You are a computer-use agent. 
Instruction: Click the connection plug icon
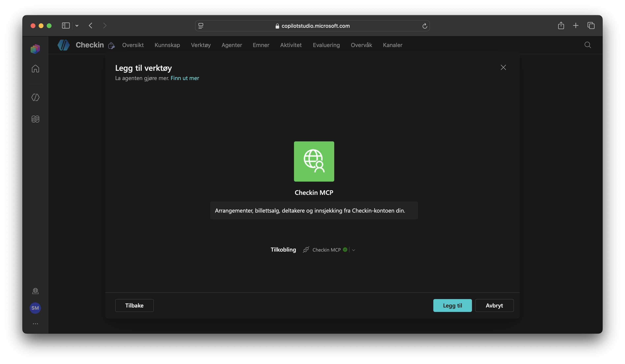(x=306, y=250)
